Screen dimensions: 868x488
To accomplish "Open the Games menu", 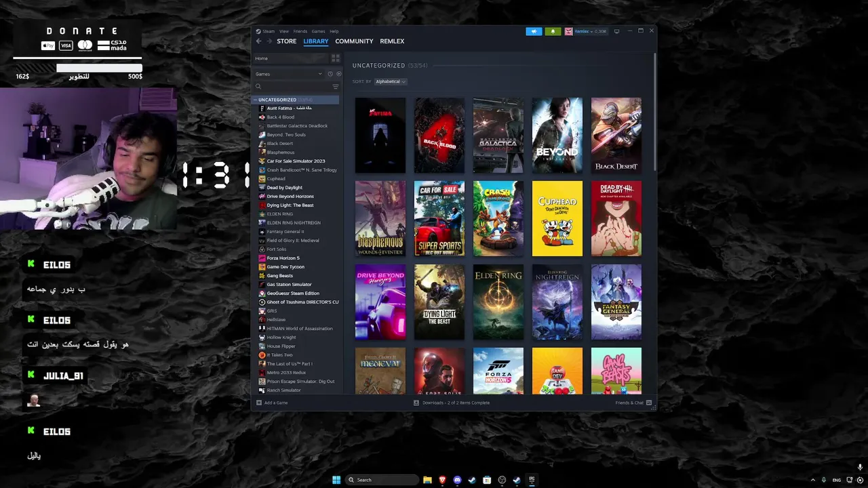I will pos(318,31).
